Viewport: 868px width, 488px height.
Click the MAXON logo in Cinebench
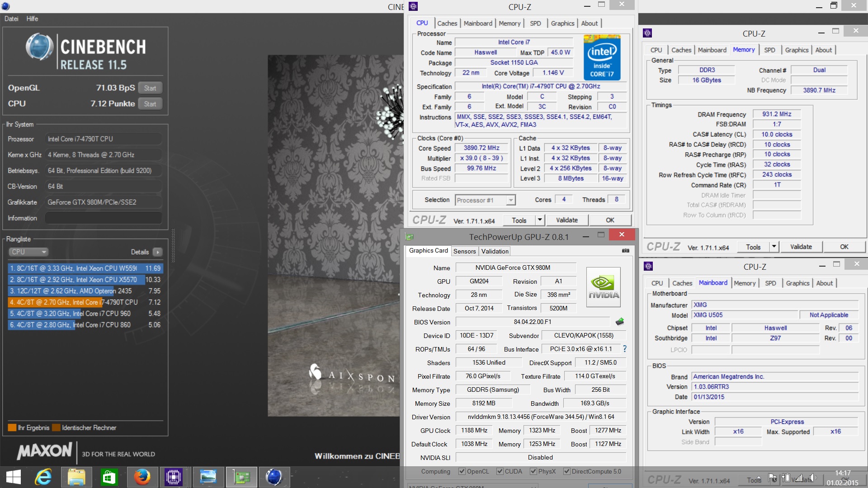pos(44,451)
